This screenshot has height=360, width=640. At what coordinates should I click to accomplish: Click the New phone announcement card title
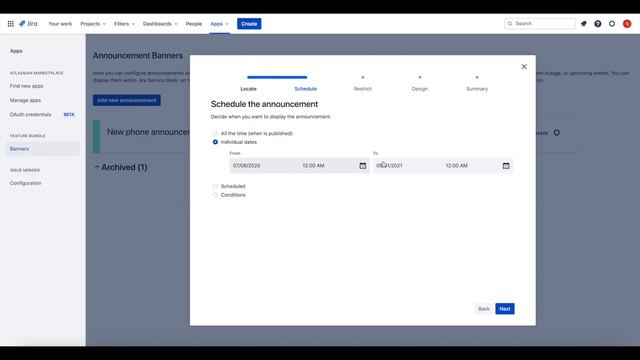coord(148,132)
